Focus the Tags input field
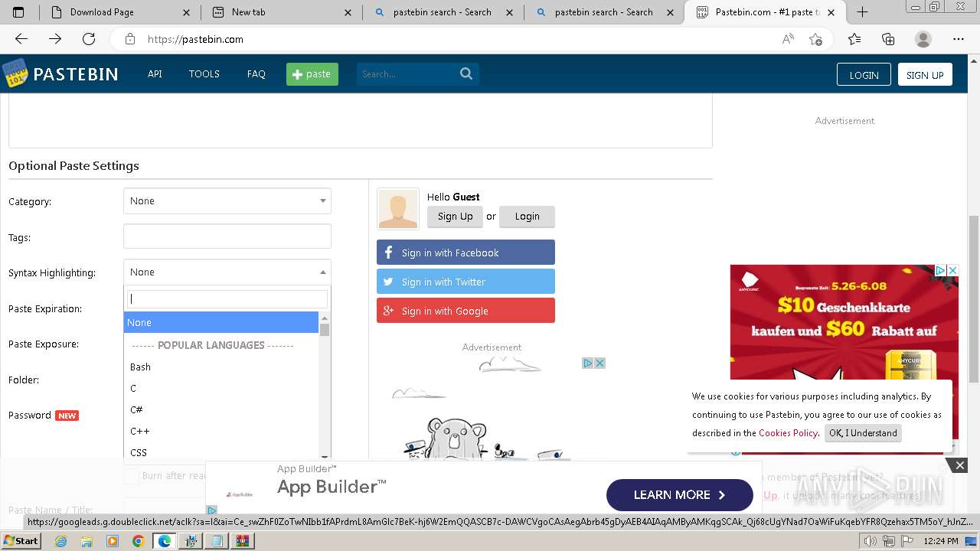 coord(227,236)
